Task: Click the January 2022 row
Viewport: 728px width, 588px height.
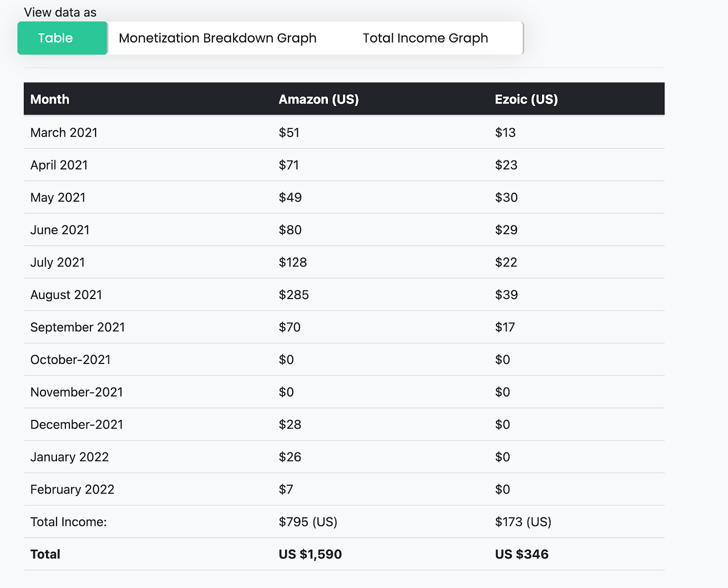Action: click(69, 456)
